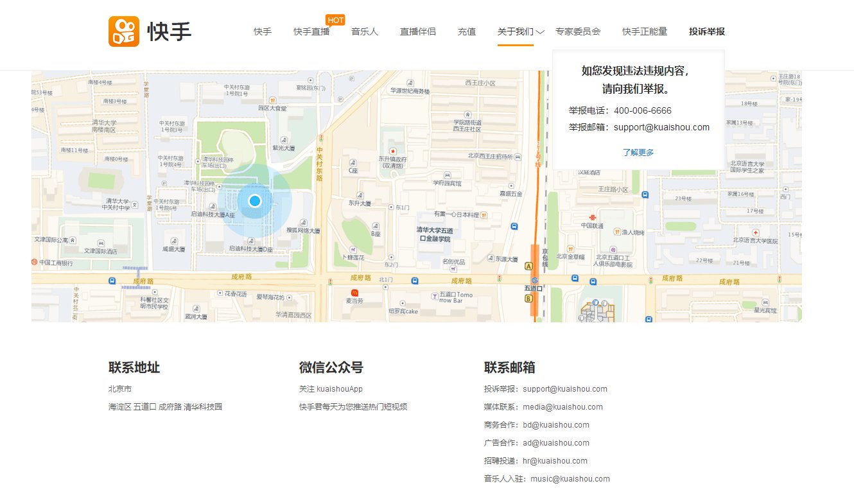This screenshot has width=854, height=504.
Task: Click the blue location marker at Tsinghua Science Park
Action: (x=256, y=200)
